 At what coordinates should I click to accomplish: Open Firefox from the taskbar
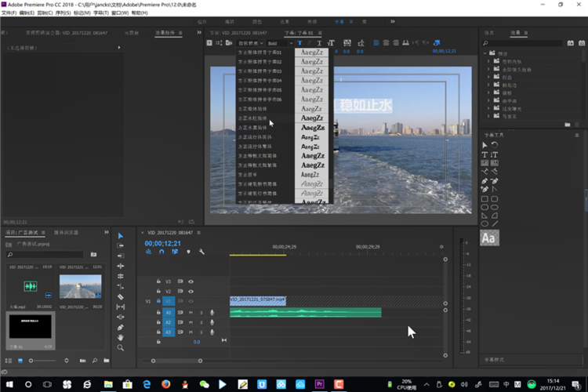click(165, 384)
